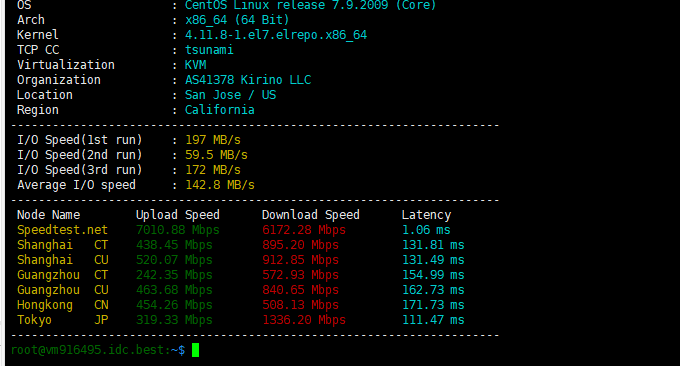680x366 pixels.
Task: Select third run I/O speed 172 MB/s
Action: point(212,170)
